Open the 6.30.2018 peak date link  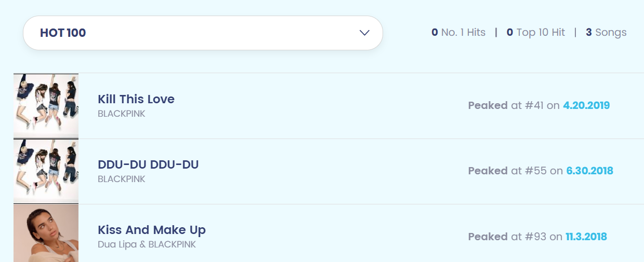(x=589, y=171)
